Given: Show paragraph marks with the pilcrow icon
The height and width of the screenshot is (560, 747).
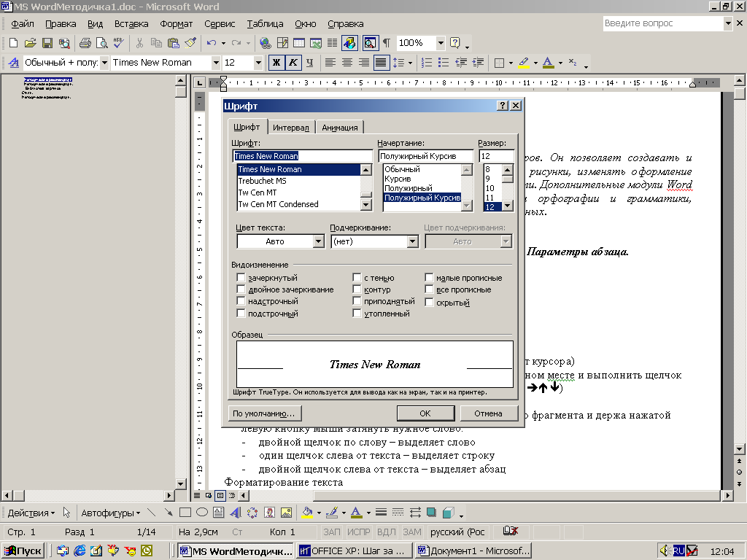Looking at the screenshot, I should pyautogui.click(x=387, y=43).
